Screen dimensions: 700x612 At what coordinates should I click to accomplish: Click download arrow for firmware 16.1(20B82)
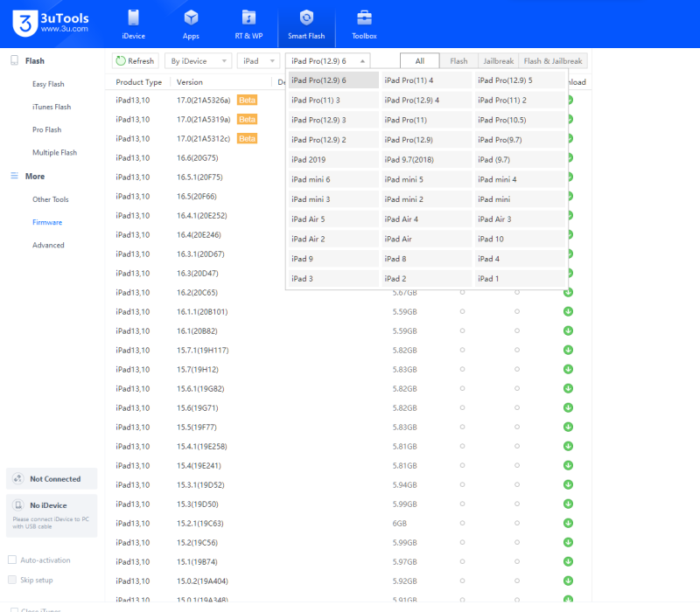pos(568,330)
